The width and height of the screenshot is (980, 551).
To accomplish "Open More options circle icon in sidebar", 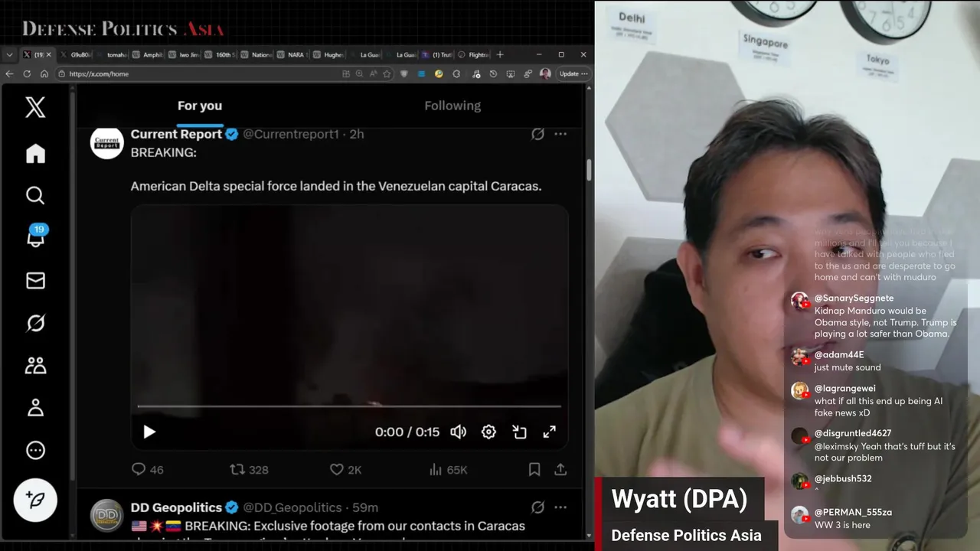I will (35, 450).
